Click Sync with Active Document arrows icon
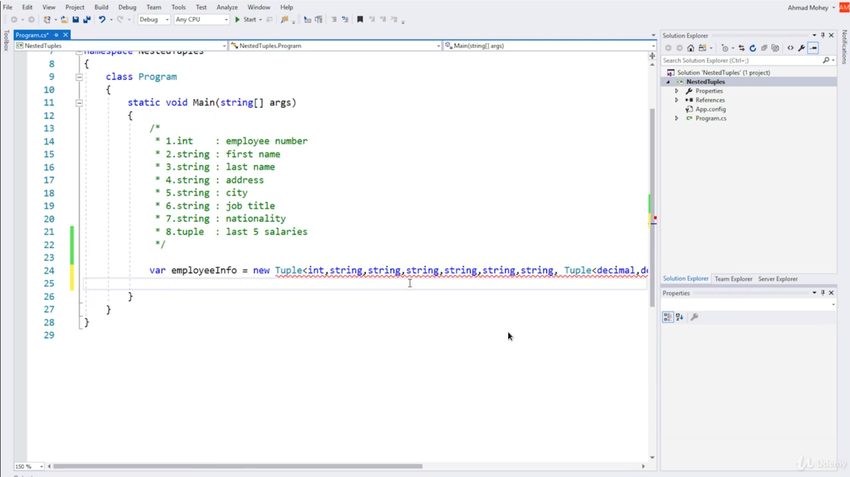850x477 pixels. click(742, 48)
